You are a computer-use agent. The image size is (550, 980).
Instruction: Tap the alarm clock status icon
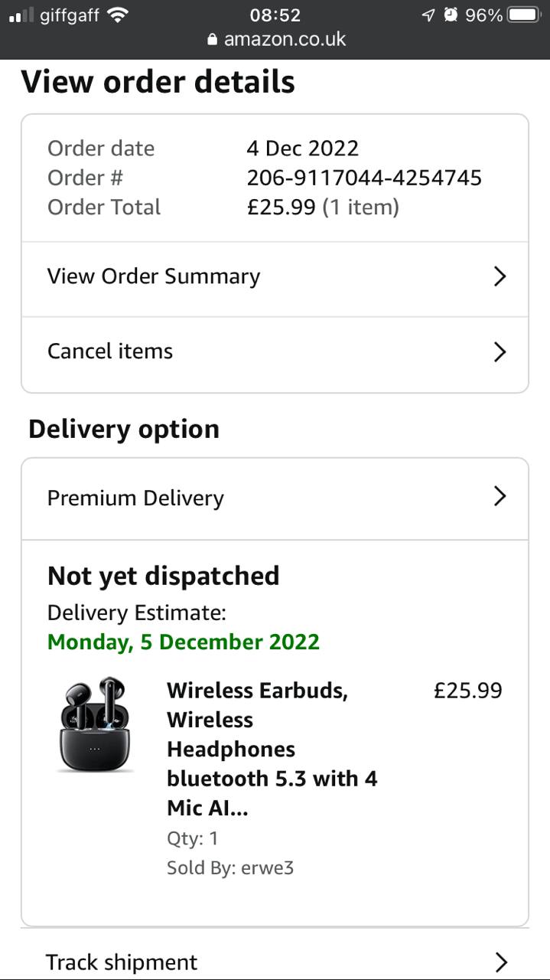tap(451, 15)
